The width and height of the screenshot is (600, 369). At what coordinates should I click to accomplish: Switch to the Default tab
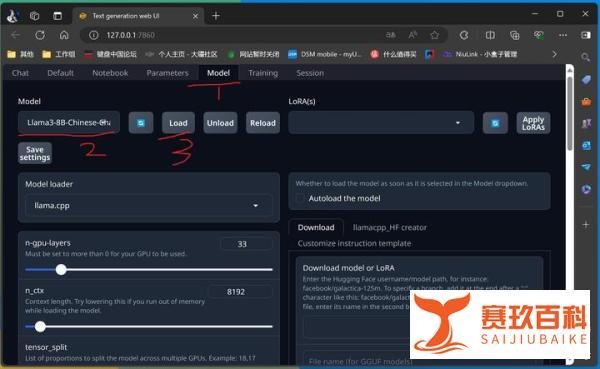point(60,73)
